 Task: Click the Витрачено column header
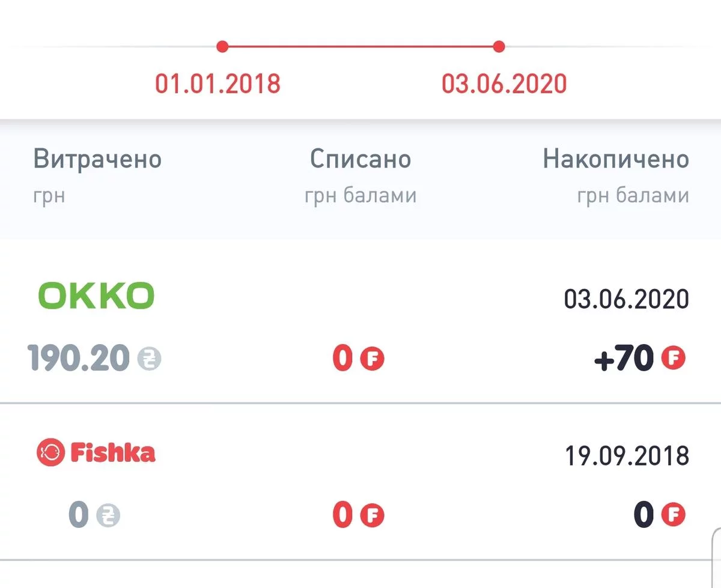[97, 159]
